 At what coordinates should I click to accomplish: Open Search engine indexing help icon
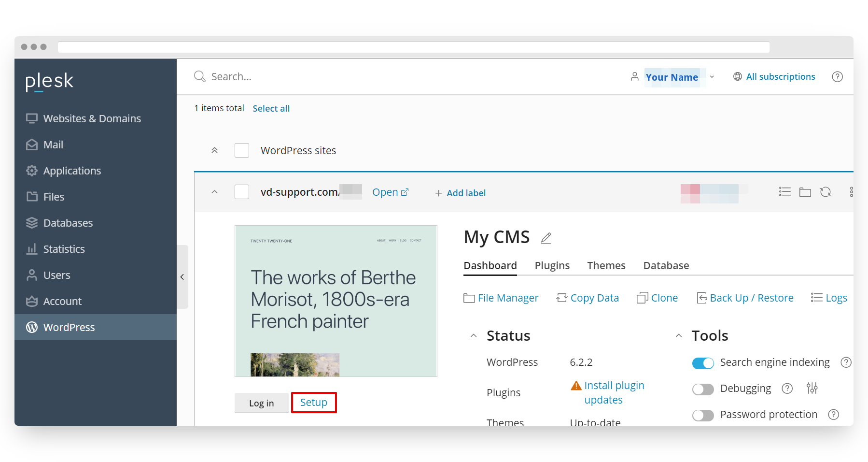[846, 362]
